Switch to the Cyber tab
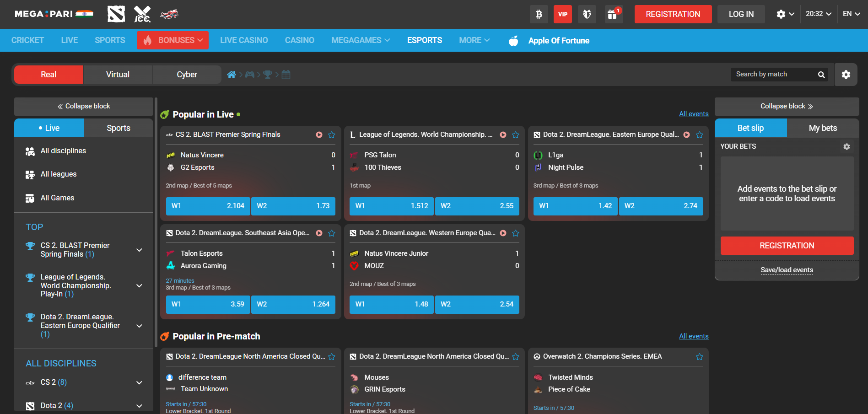868x414 pixels. click(186, 74)
